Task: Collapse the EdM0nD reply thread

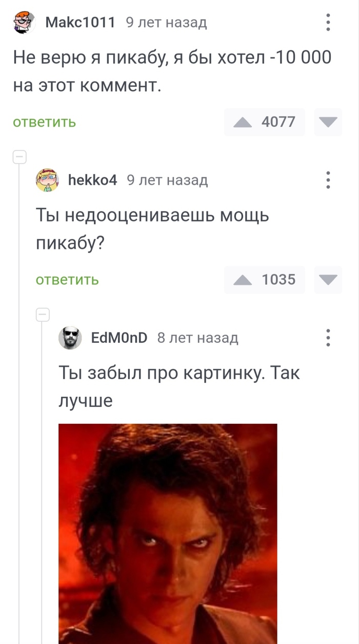Action: (42, 315)
